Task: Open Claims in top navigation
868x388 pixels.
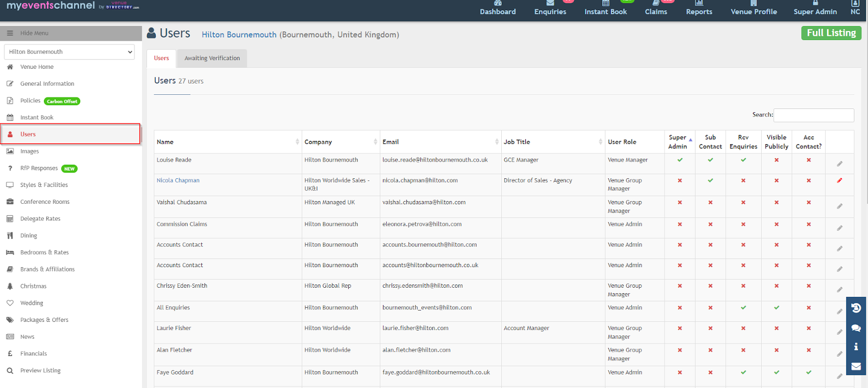Action: (x=656, y=9)
